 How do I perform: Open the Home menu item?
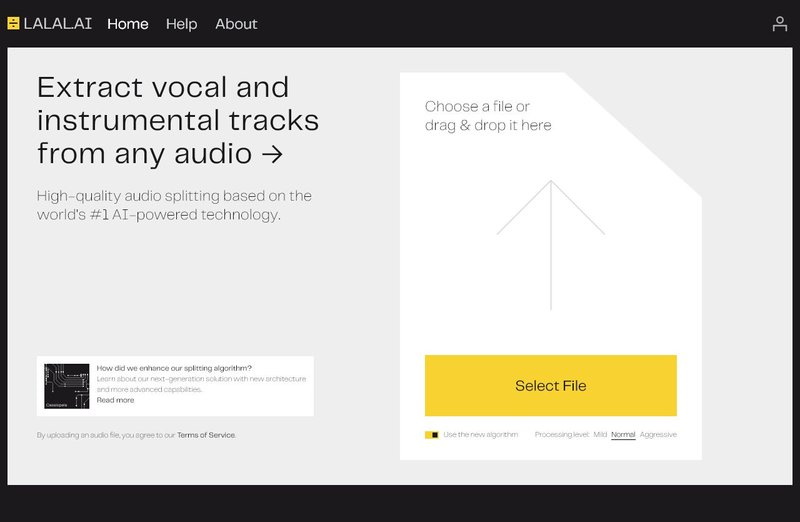pyautogui.click(x=128, y=24)
